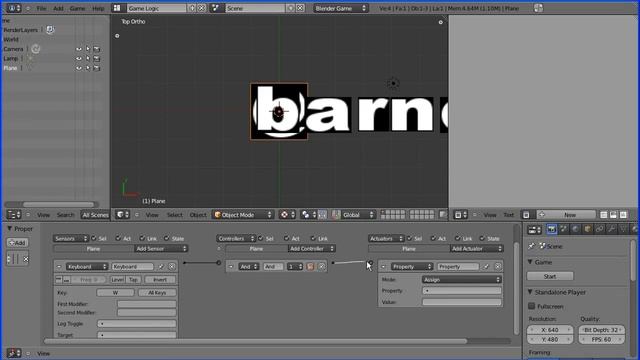Click the All Keys button
This screenshot has width=640, height=360.
pos(157,293)
